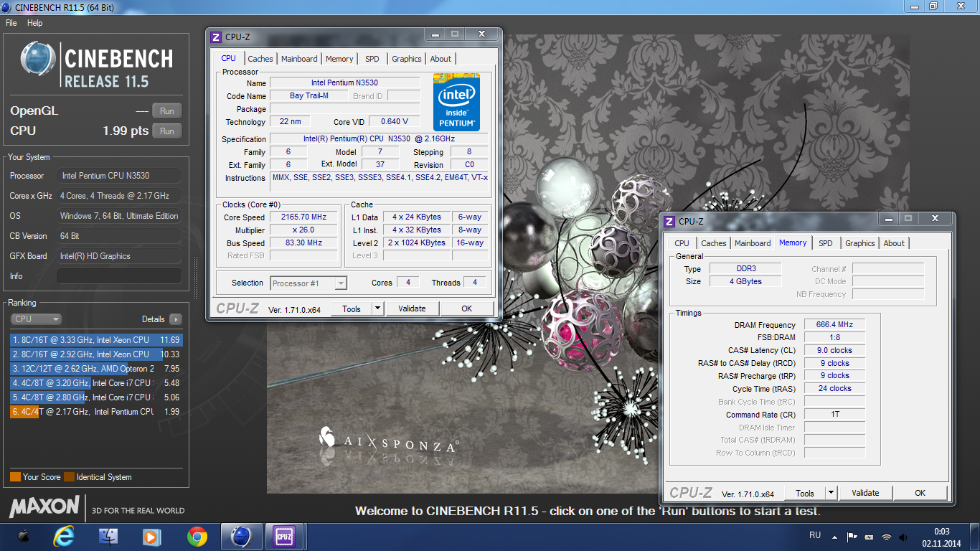The width and height of the screenshot is (980, 551).
Task: Select ranking row 8C/16T @ 2.92 GHz Xeon
Action: coord(96,354)
